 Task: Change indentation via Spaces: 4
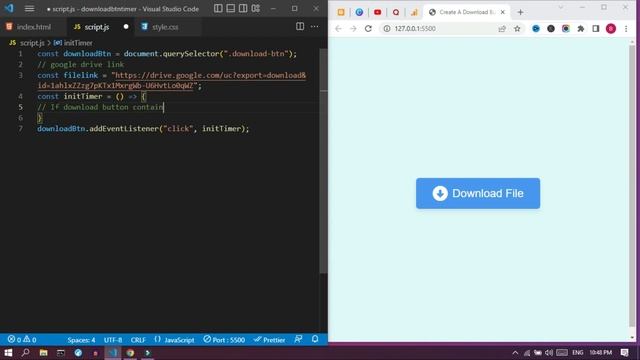tap(81, 340)
